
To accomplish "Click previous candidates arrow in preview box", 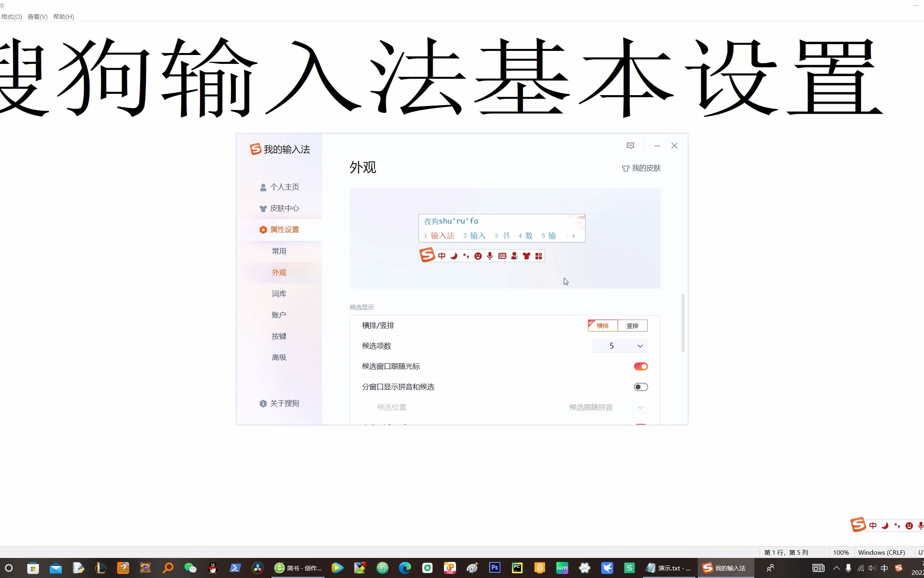I will (x=568, y=236).
